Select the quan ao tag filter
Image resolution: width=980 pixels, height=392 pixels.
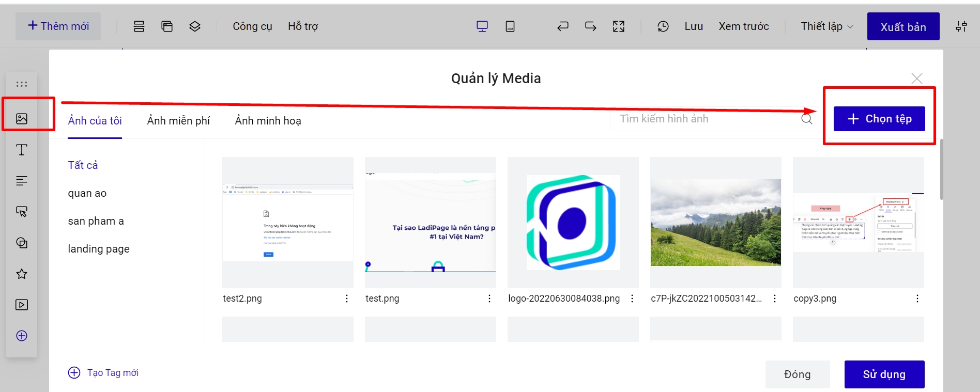(87, 193)
